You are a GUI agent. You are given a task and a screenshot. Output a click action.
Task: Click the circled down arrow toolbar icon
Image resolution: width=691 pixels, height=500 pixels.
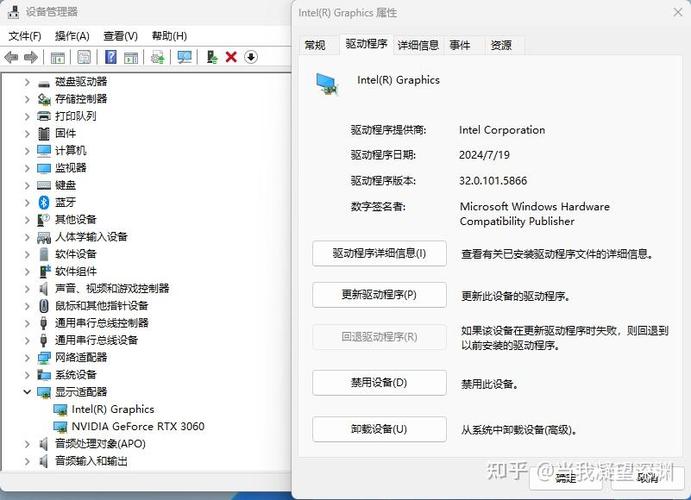pyautogui.click(x=251, y=57)
